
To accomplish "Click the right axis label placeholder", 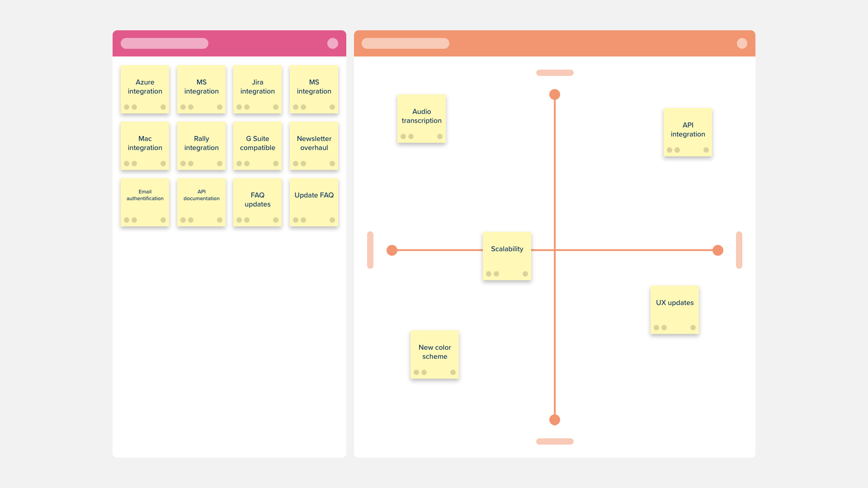I will pos(739,250).
